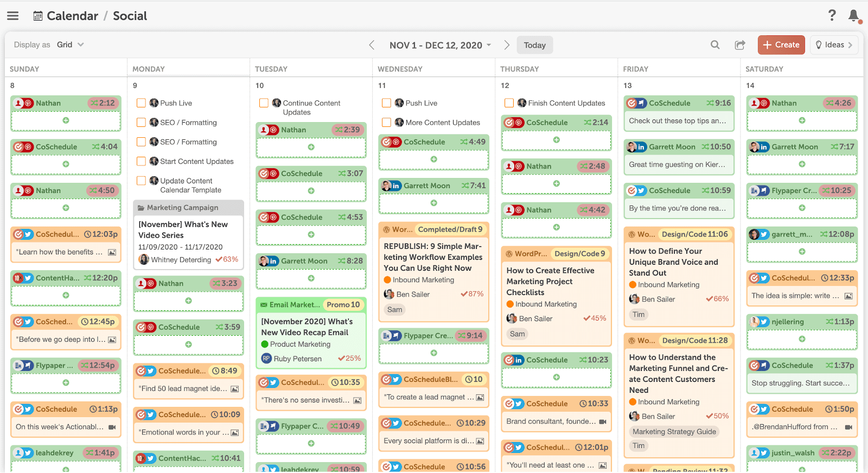The height and width of the screenshot is (473, 868).
Task: Open the NOV 1 - DEC 12, 2020 range dropdown
Action: 440,45
